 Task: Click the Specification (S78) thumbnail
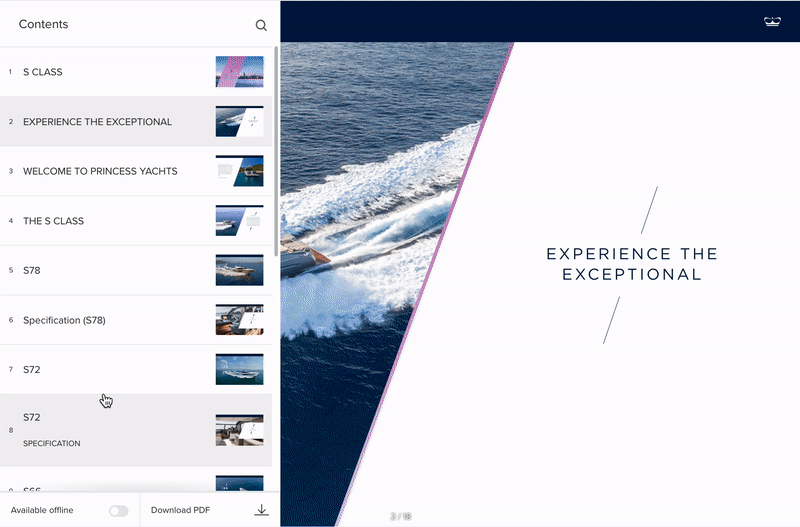(x=239, y=320)
